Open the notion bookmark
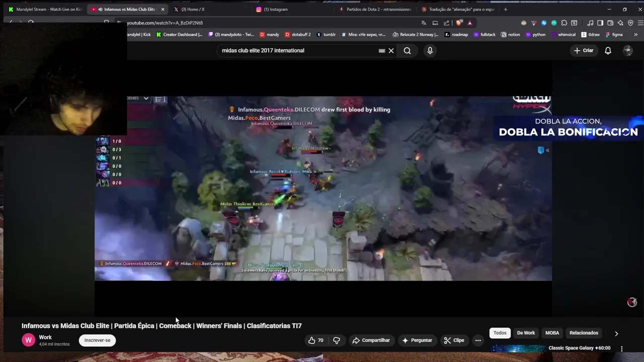This screenshot has height=362, width=644. point(510,35)
